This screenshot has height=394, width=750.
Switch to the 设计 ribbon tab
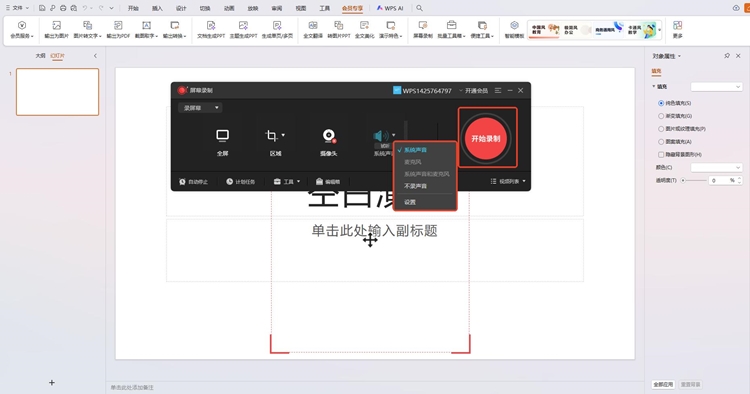[x=181, y=8]
